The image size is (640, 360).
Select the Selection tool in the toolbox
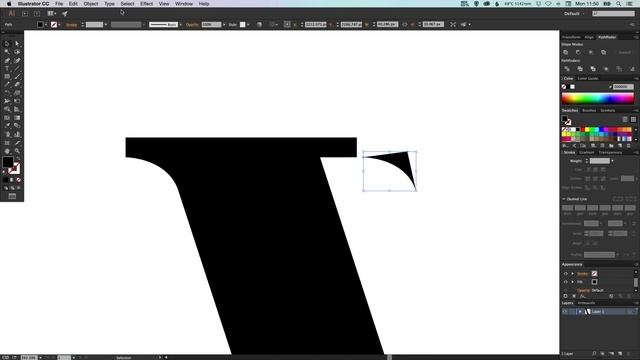pos(7,44)
